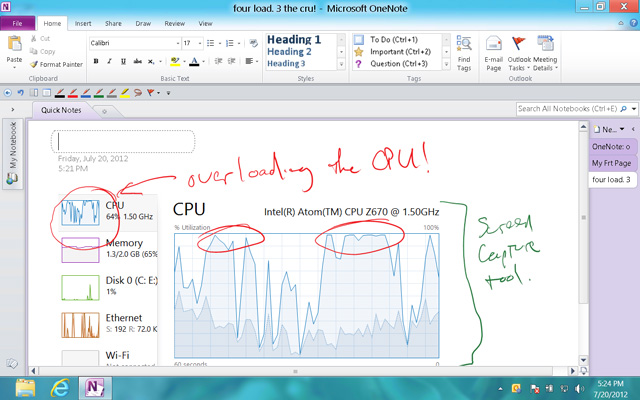This screenshot has width=640, height=400.
Task: Open the Action Center flag in tray
Action: (534, 389)
